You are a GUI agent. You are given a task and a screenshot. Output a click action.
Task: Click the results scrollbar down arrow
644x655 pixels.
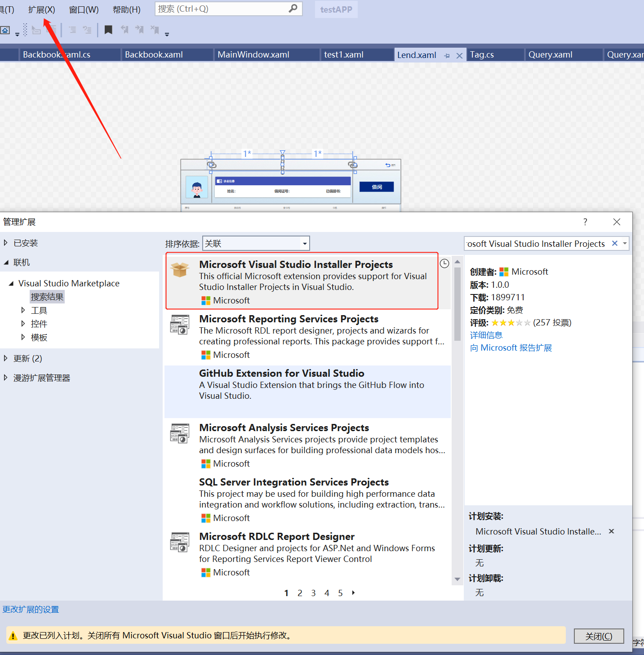coord(457,579)
